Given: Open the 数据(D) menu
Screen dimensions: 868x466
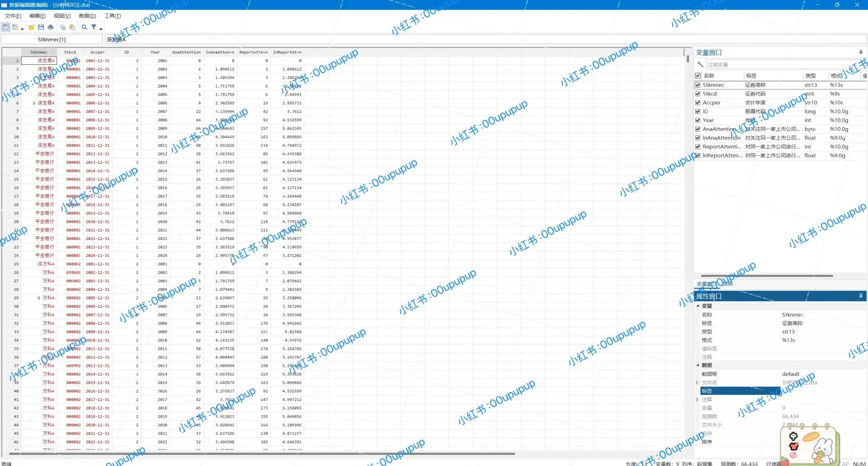Looking at the screenshot, I should coord(87,16).
